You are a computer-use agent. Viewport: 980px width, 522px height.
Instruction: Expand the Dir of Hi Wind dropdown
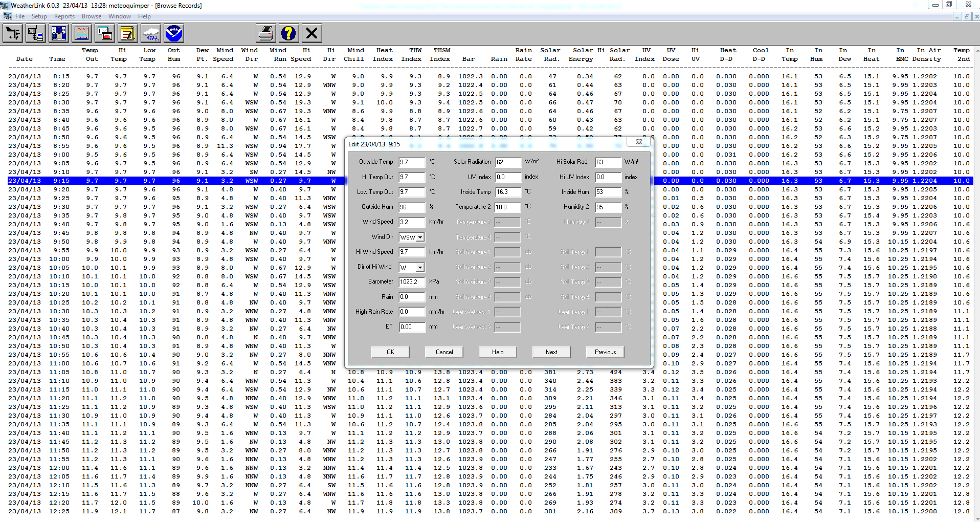(x=420, y=268)
